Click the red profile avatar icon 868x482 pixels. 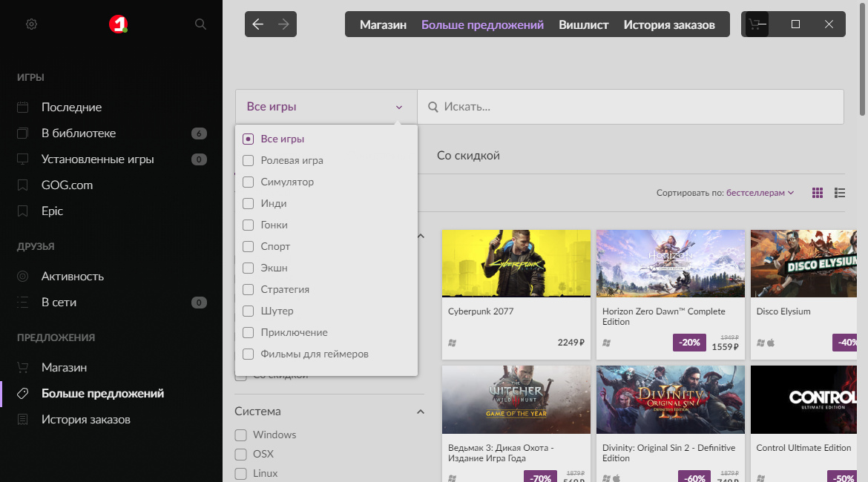click(118, 24)
